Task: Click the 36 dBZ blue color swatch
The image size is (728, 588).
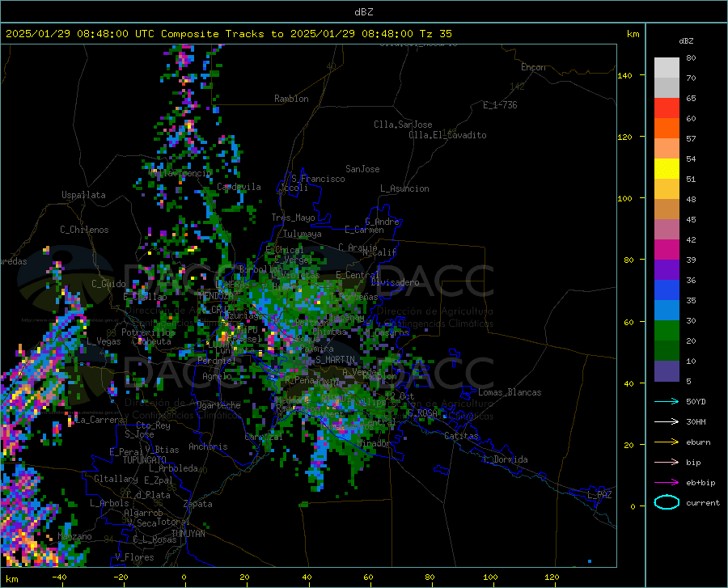Action: [667, 290]
